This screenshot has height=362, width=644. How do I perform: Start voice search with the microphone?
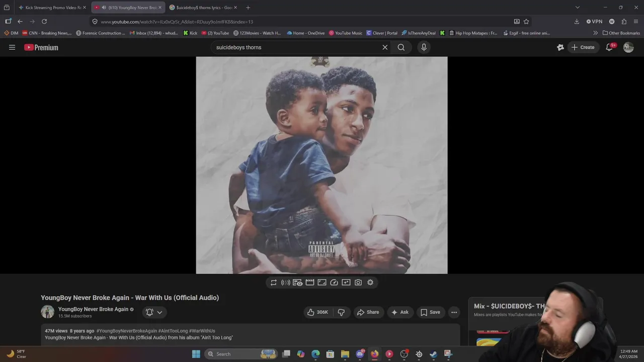click(424, 47)
